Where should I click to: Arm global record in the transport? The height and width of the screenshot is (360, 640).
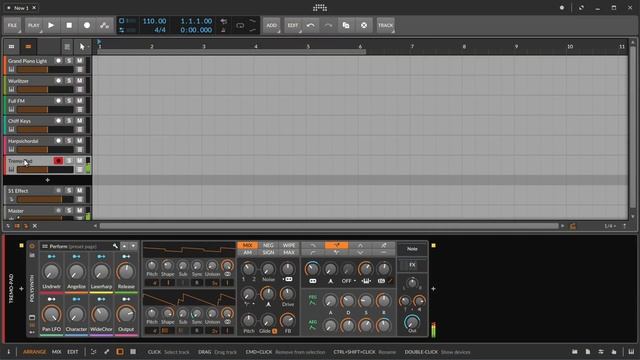pos(87,25)
